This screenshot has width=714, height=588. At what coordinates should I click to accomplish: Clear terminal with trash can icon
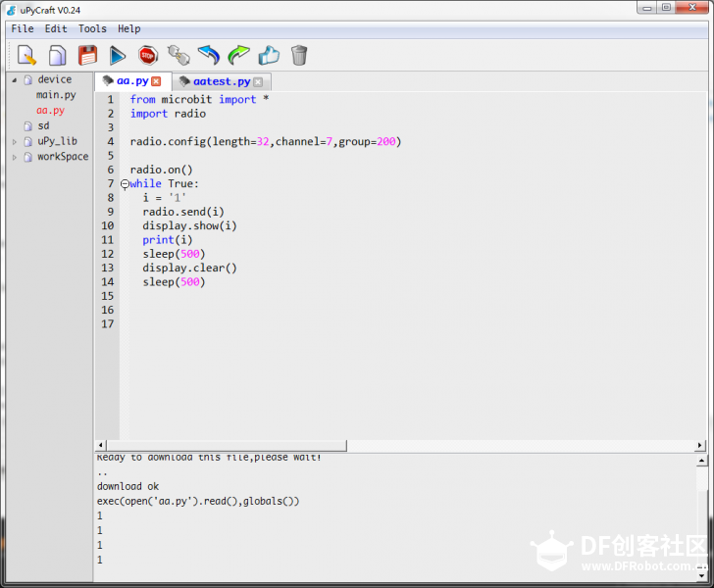click(x=299, y=56)
